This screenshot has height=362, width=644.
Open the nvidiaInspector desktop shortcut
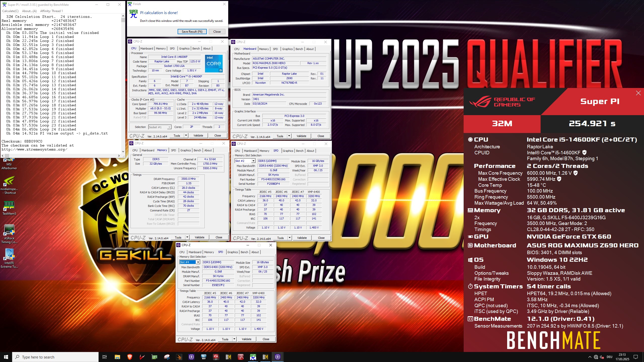tap(9, 185)
